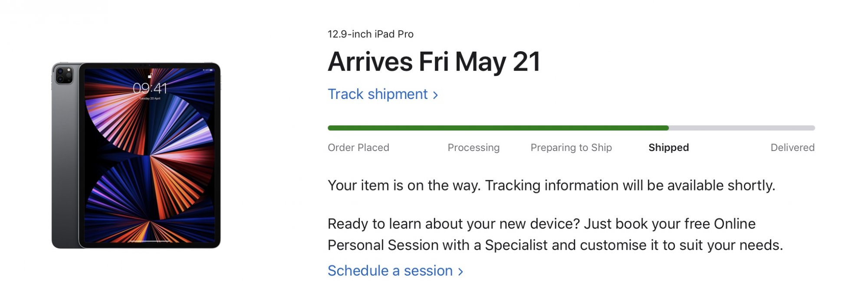
Task: Click the chevron arrow after Track shipment
Action: (x=435, y=95)
